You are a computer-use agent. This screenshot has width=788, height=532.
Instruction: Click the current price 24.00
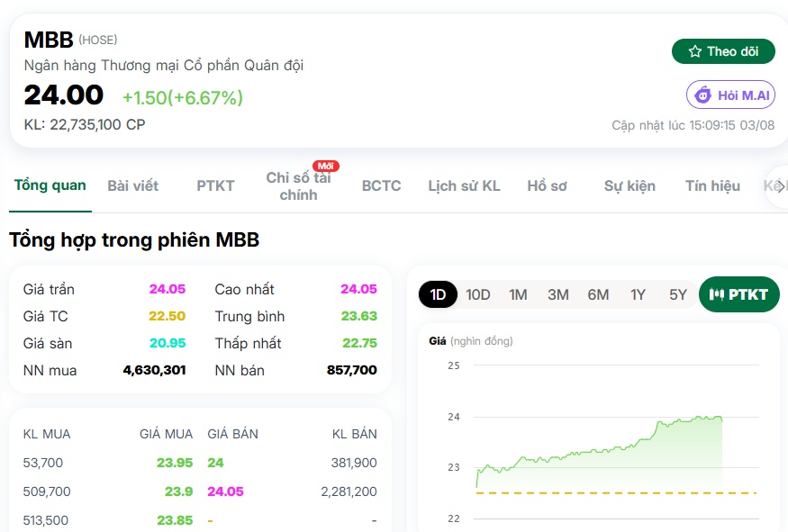point(64,95)
